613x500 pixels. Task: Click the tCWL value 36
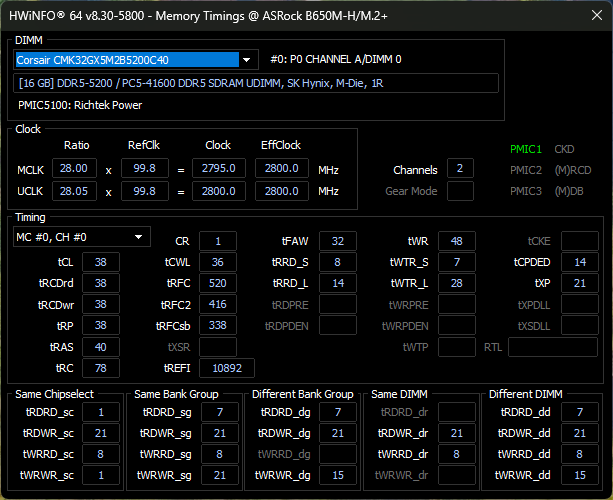click(x=218, y=262)
